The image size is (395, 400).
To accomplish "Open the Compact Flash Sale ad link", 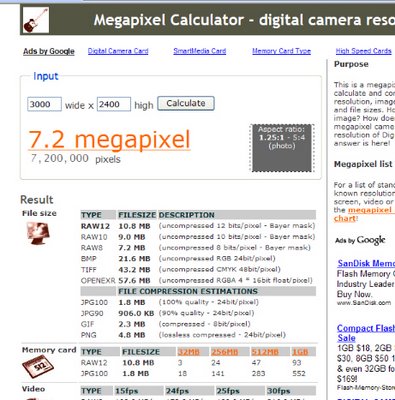I will coord(366,333).
